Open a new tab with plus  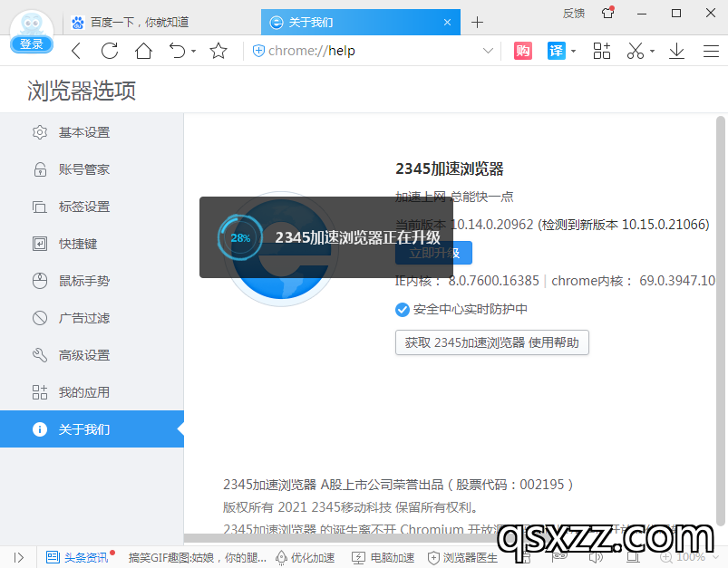[477, 22]
